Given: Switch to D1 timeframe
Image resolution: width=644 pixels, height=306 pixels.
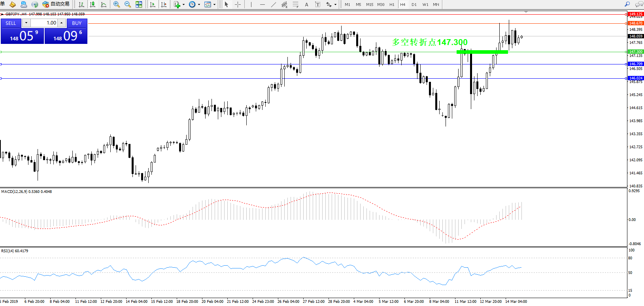Looking at the screenshot, I should tap(414, 4).
